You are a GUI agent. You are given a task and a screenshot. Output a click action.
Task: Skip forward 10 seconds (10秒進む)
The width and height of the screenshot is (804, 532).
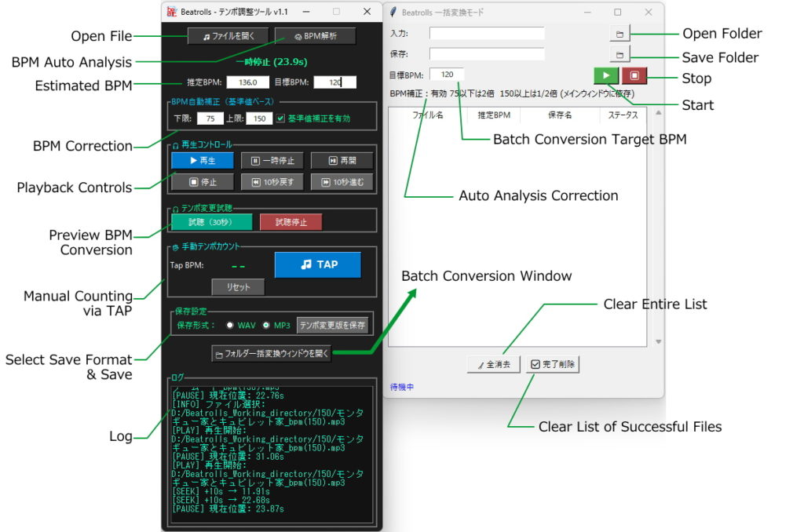(342, 182)
